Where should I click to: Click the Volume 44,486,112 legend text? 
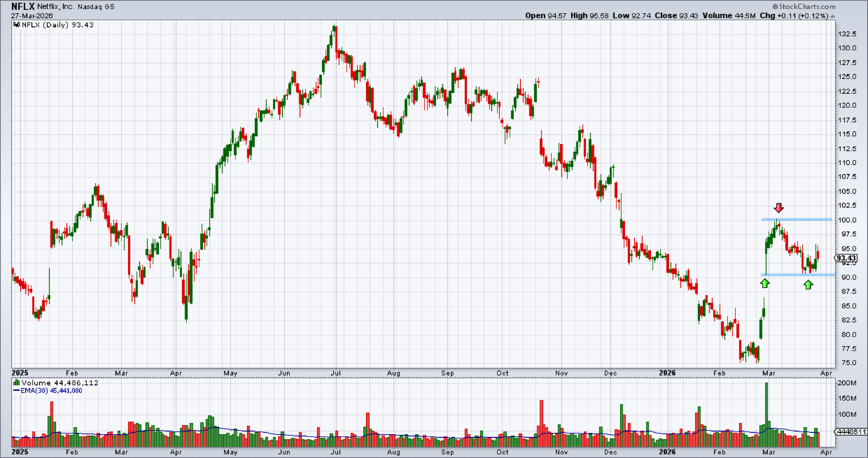pos(59,384)
